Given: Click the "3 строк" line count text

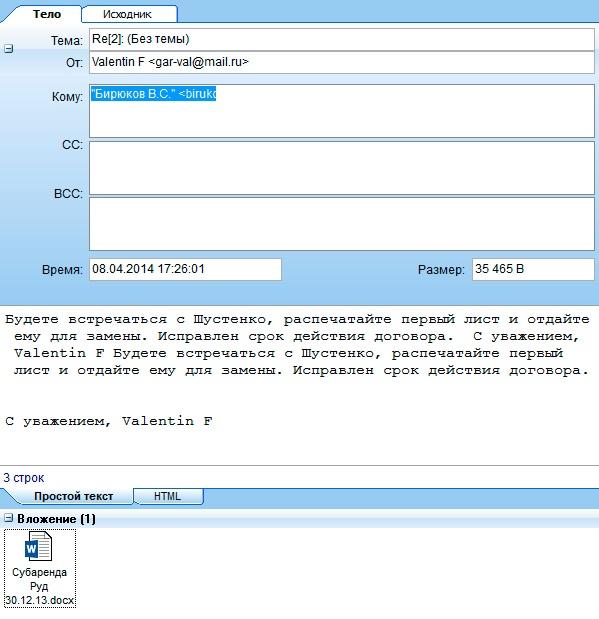Looking at the screenshot, I should coord(24,478).
